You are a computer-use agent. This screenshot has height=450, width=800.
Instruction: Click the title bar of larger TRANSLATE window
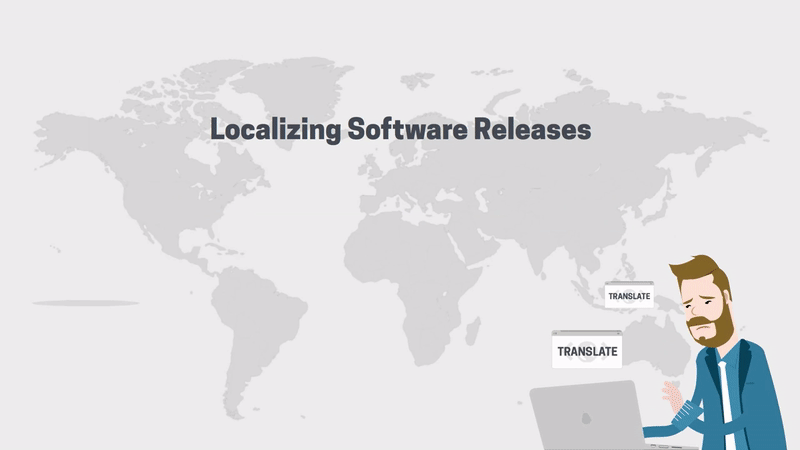point(587,334)
